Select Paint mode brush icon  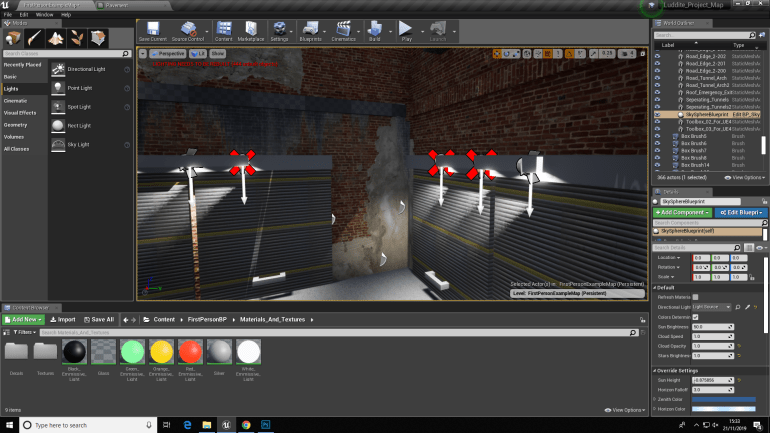(x=34, y=38)
